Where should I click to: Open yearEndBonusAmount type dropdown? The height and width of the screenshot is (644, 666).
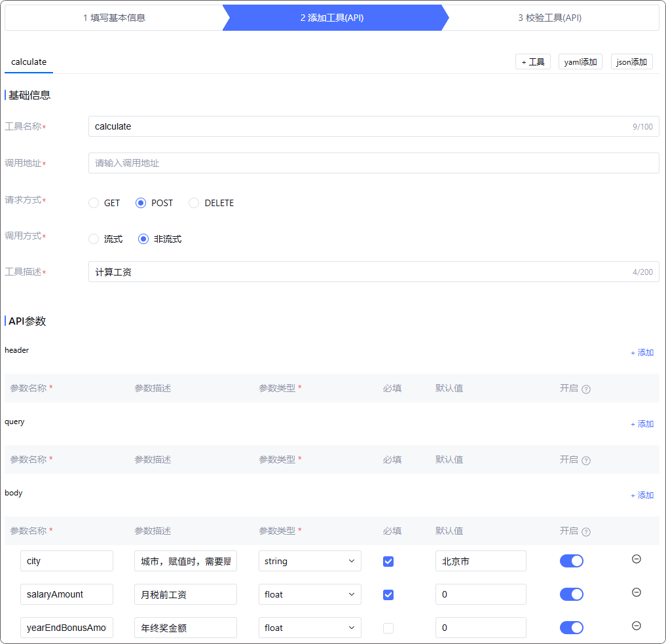tap(310, 628)
